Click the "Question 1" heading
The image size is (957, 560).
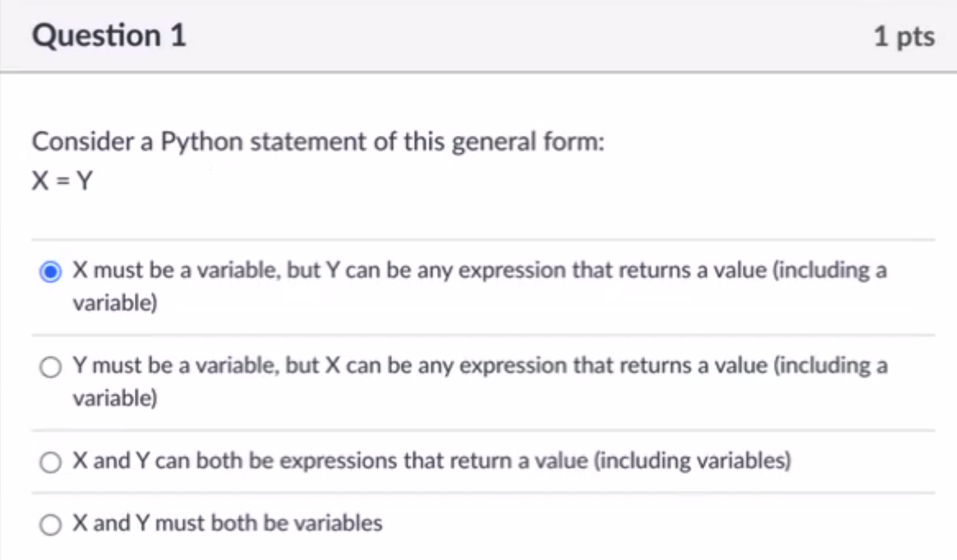(109, 36)
